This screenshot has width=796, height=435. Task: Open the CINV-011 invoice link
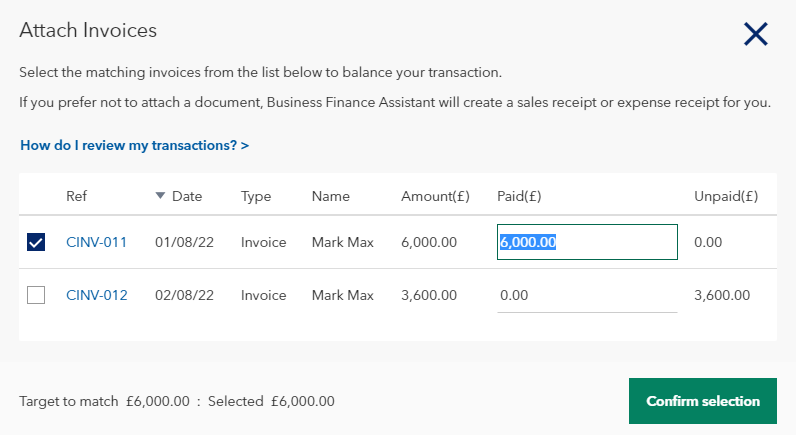[x=96, y=242]
